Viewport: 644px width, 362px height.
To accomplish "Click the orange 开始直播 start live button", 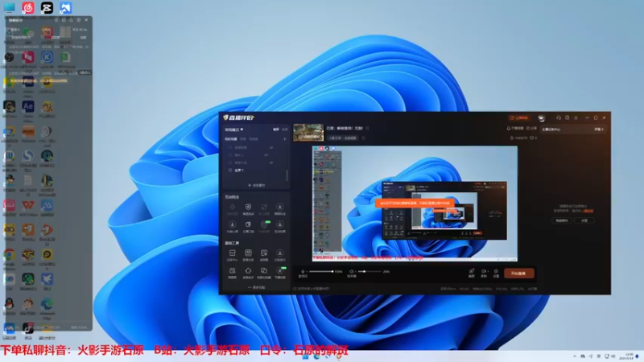I will pyautogui.click(x=519, y=274).
